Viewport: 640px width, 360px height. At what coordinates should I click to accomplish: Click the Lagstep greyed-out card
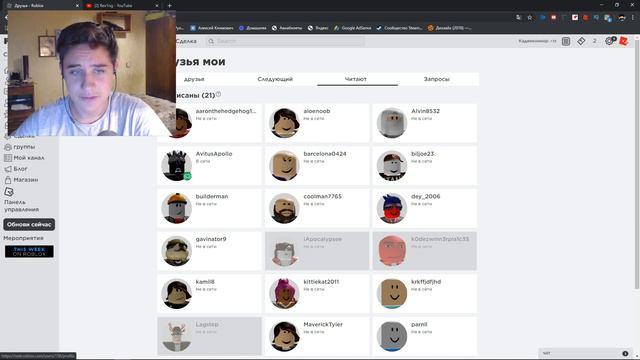click(209, 336)
